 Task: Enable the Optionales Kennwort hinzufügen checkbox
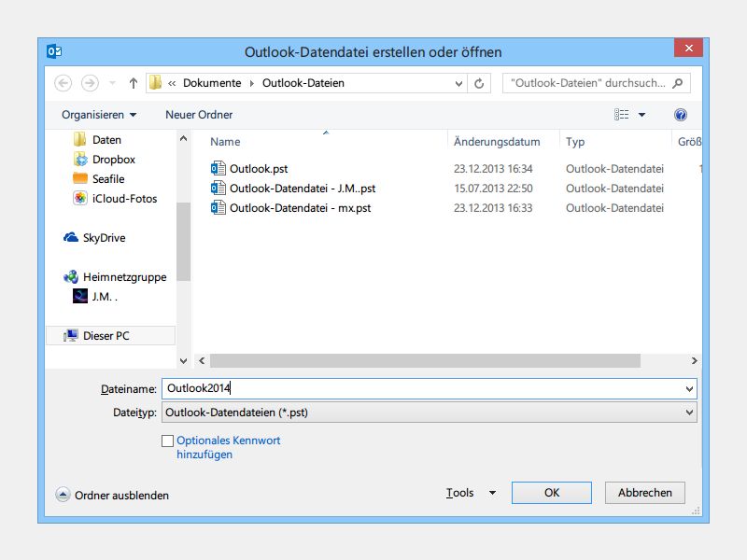click(167, 441)
